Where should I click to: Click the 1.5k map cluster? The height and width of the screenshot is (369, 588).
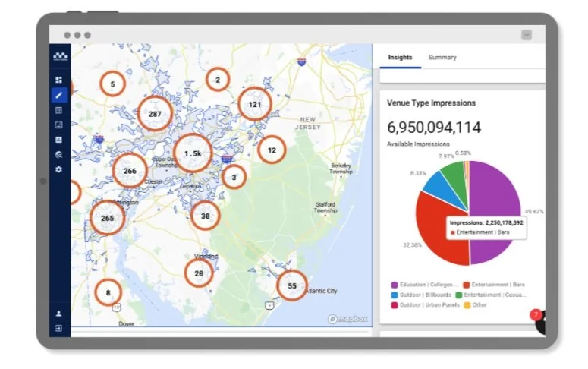tap(193, 153)
